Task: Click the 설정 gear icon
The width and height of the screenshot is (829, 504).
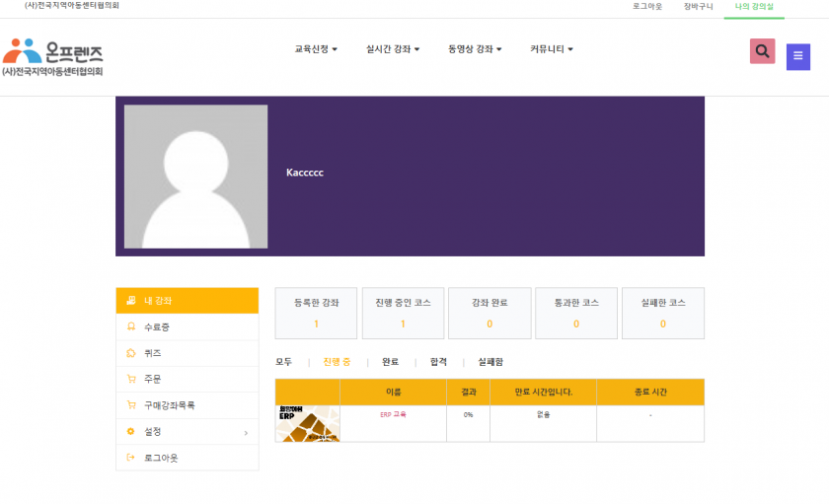Action: 131,432
